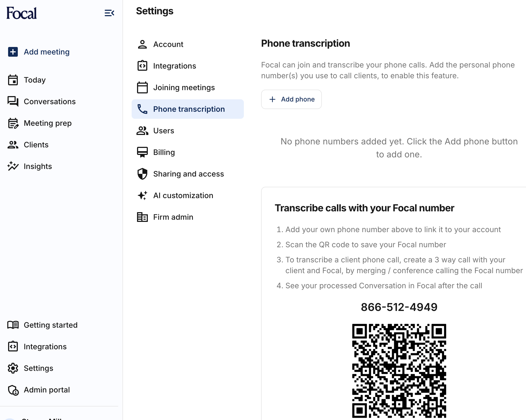Select Phone transcription settings tab

189,109
